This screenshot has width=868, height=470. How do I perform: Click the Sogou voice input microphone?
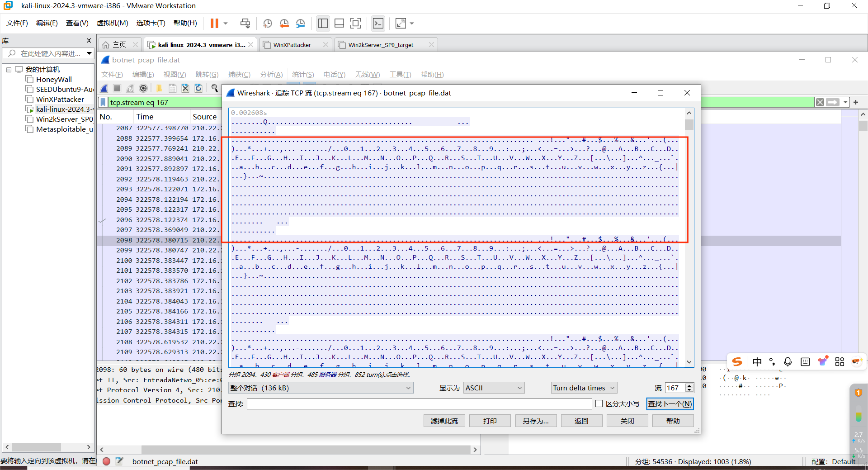(788, 362)
